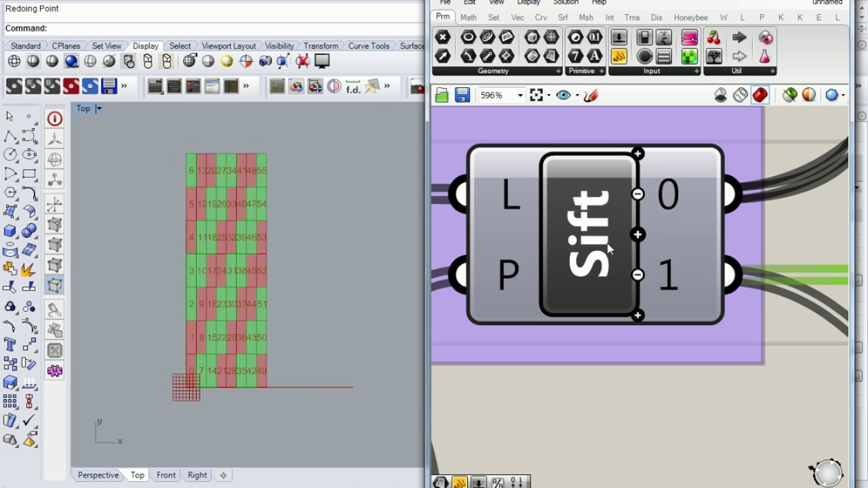Open the 596% zoom dropdown
Screen dimensions: 868x488
point(520,96)
